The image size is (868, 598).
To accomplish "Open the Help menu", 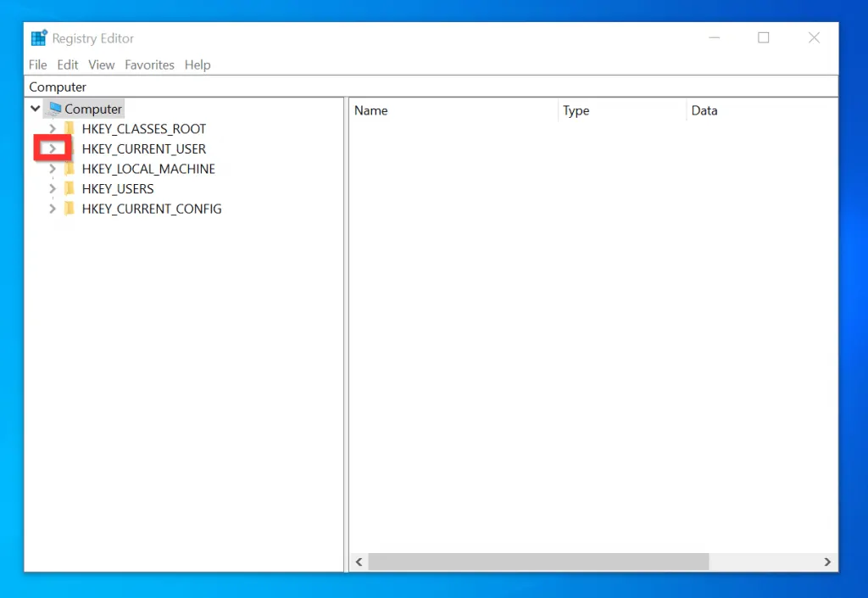I will pyautogui.click(x=198, y=64).
